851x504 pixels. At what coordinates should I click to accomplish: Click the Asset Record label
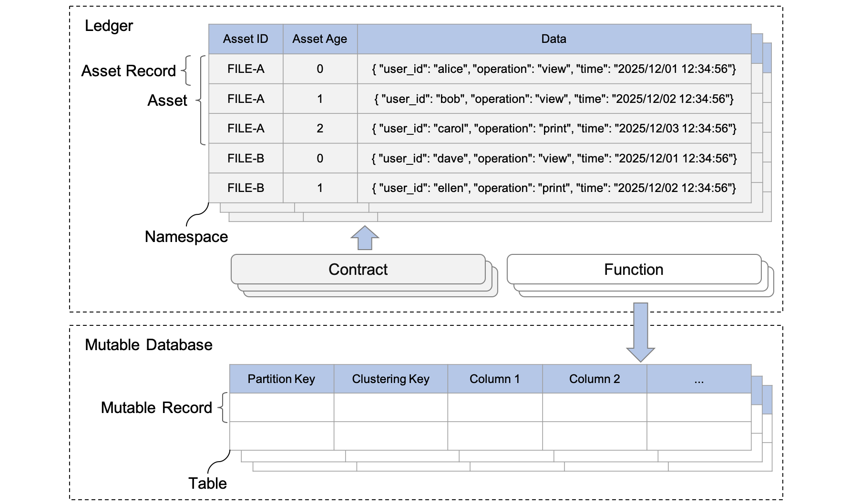point(129,71)
